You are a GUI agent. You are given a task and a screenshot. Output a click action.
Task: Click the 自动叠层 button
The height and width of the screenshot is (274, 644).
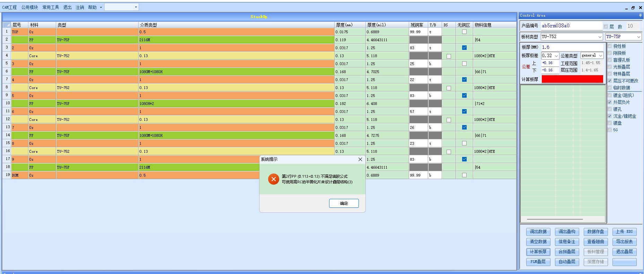567,262
